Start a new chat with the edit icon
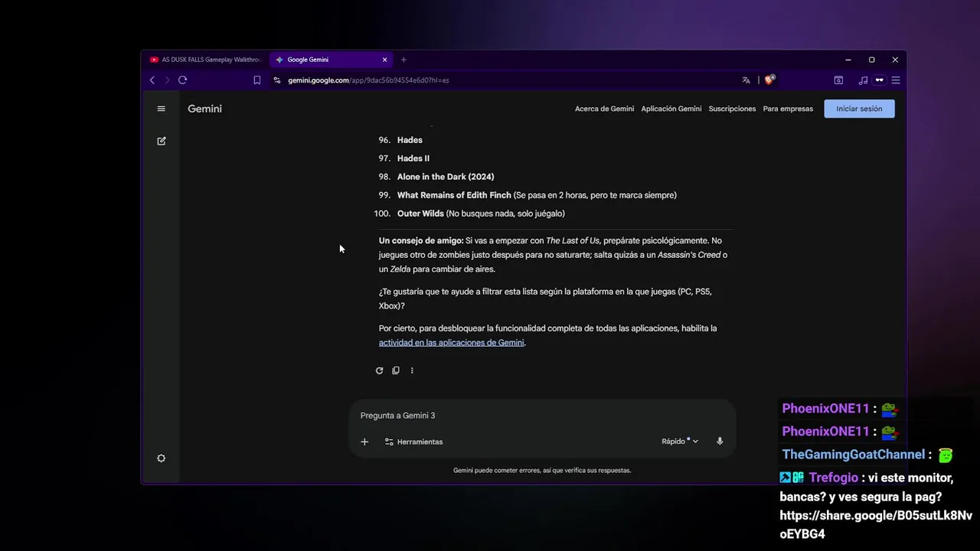 click(162, 141)
